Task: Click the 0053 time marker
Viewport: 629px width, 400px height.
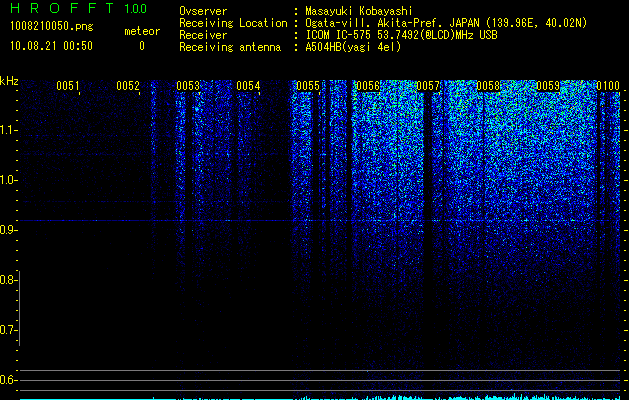Action: coord(188,86)
